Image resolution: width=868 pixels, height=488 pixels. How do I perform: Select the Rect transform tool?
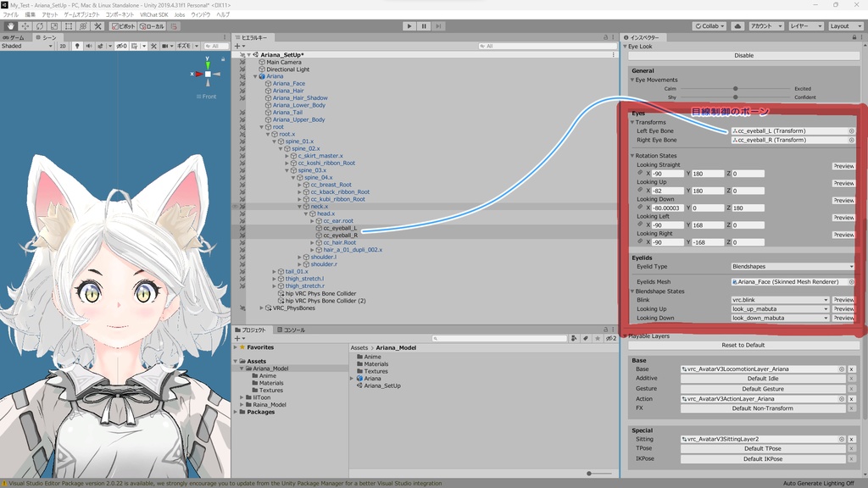pos(69,26)
